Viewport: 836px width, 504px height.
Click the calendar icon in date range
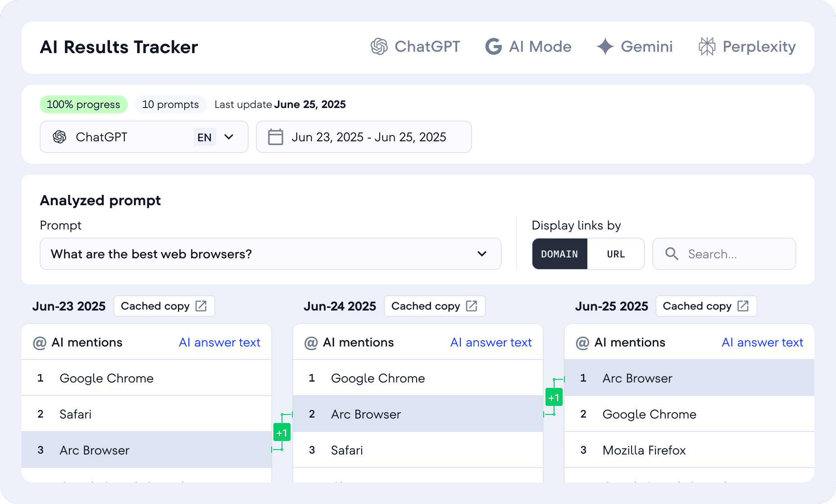[x=276, y=137]
